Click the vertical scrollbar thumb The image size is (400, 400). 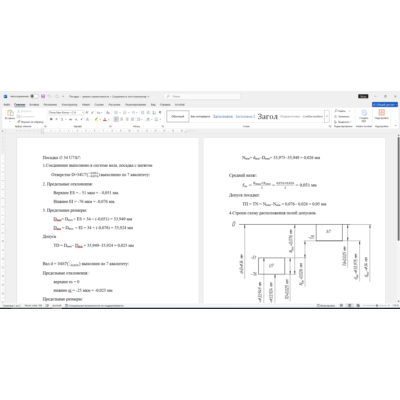click(x=398, y=188)
